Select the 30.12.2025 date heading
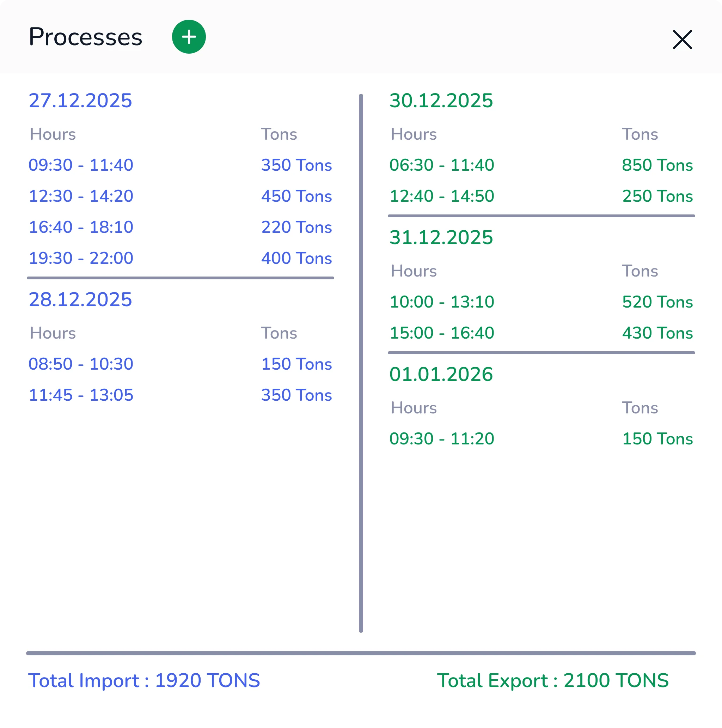Viewport: 722px width, 728px height. 441,101
